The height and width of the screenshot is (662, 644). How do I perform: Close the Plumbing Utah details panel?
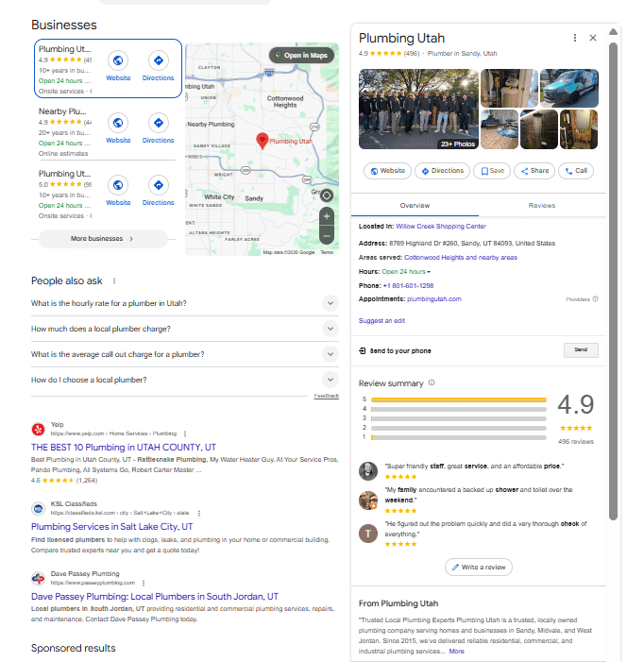(x=593, y=38)
